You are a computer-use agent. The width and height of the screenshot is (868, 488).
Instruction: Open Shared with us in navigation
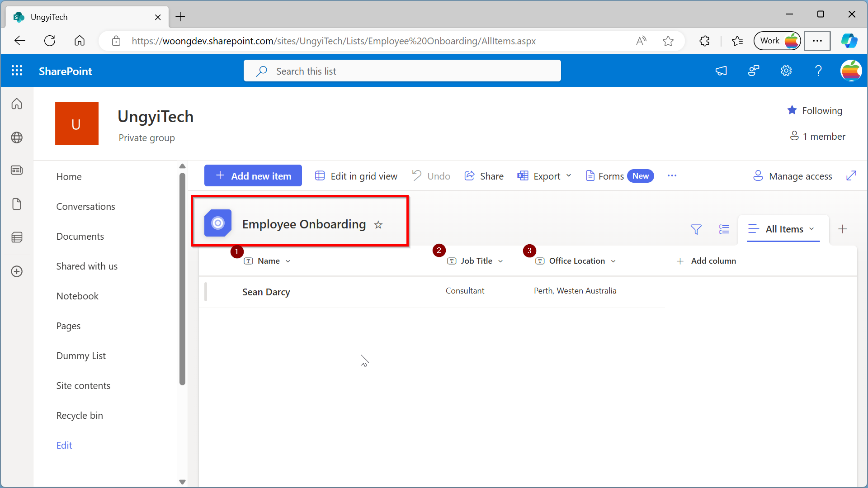coord(87,266)
